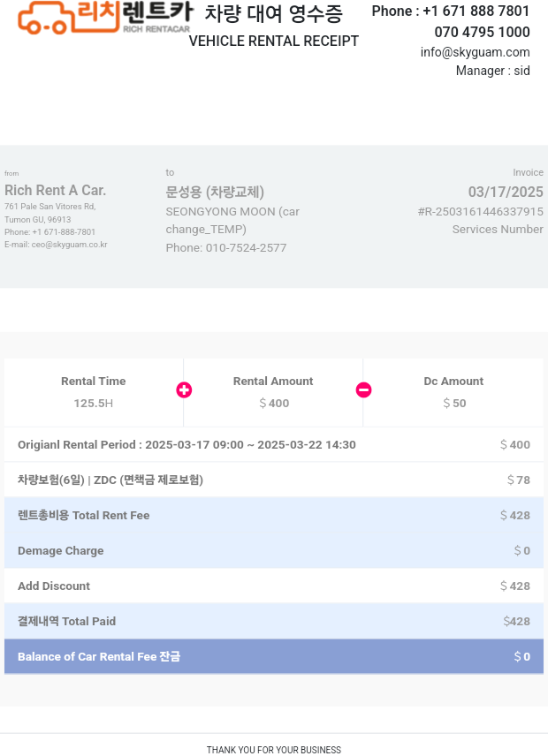This screenshot has height=756, width=548.
Task: Click phone number +1 671 888 7801
Action: [x=476, y=11]
